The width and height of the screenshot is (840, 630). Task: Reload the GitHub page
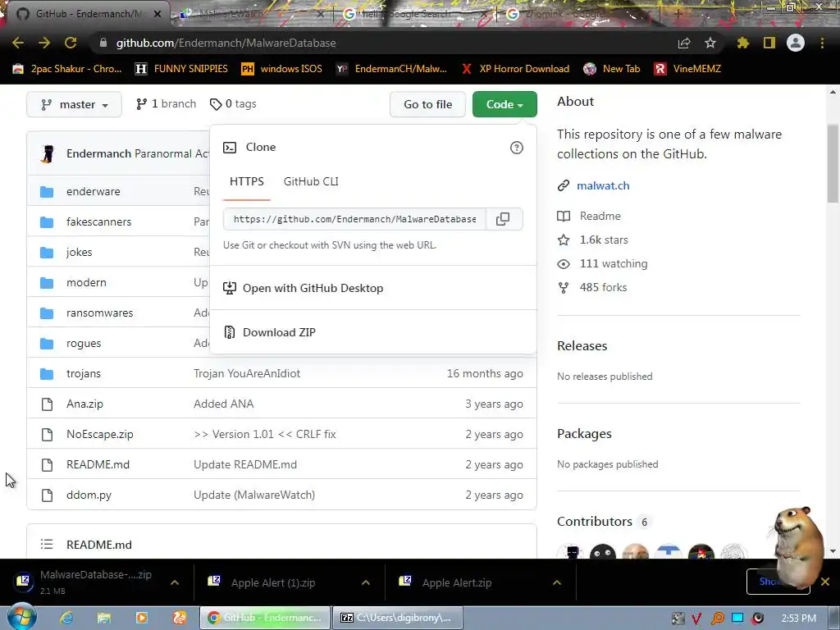(x=71, y=43)
